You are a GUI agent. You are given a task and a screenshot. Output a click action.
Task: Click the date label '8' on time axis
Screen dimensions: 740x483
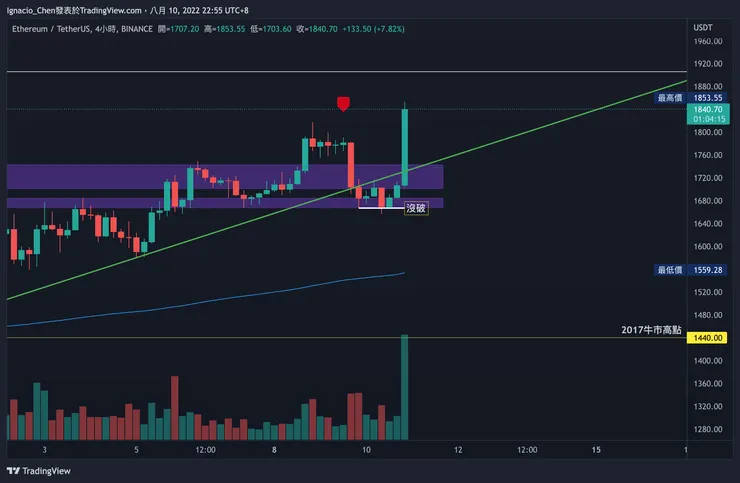(x=274, y=450)
